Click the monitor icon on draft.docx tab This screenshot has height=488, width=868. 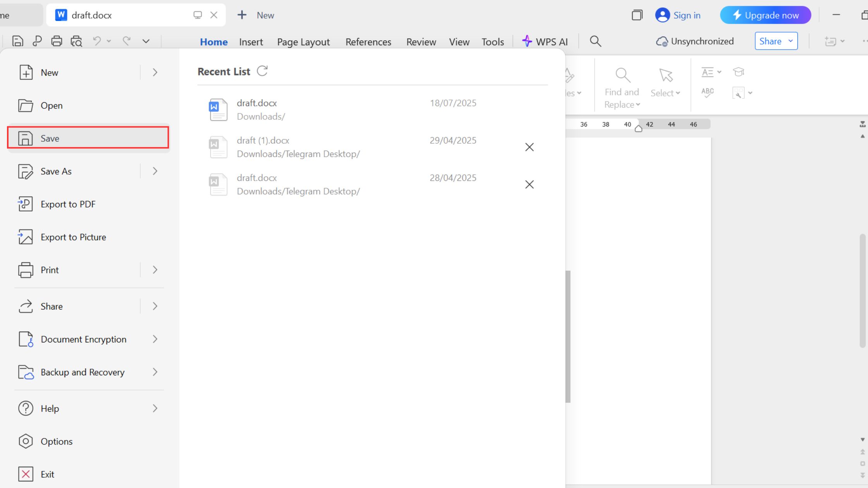[x=198, y=15]
